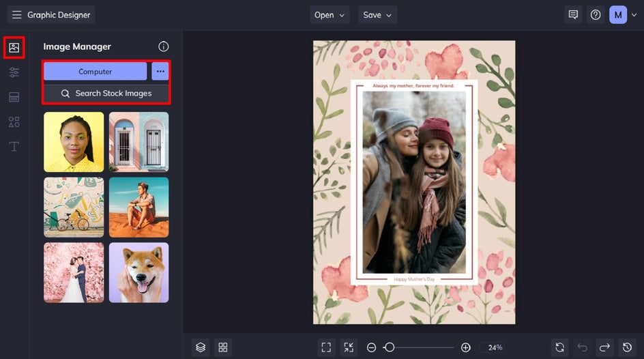Undo the last action
The width and height of the screenshot is (644, 359).
point(583,347)
